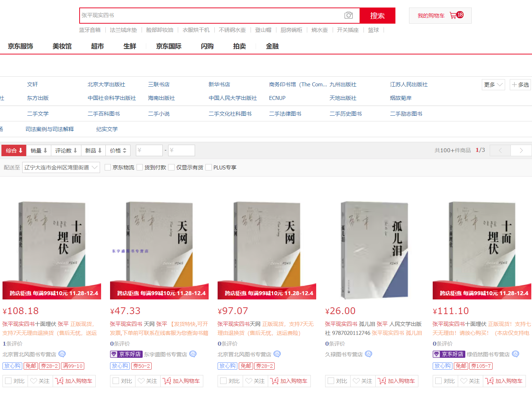This screenshot has height=399, width=532.
Task: Check the 货到付款 filter checkbox
Action: [x=139, y=167]
